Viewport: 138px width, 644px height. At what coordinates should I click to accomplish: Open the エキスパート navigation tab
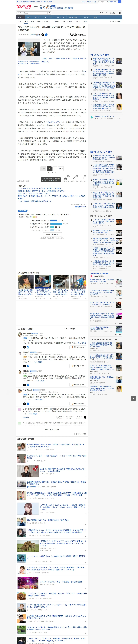coord(48,17)
